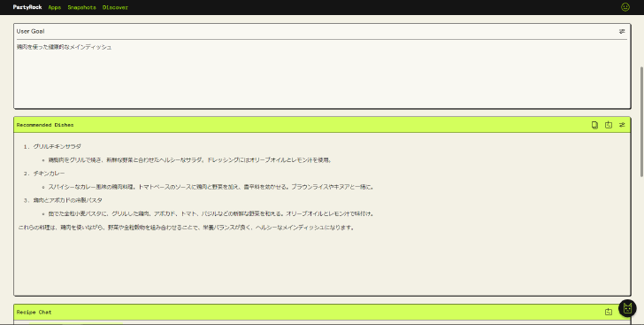Open the Snapshots menu item

pyautogui.click(x=81, y=7)
